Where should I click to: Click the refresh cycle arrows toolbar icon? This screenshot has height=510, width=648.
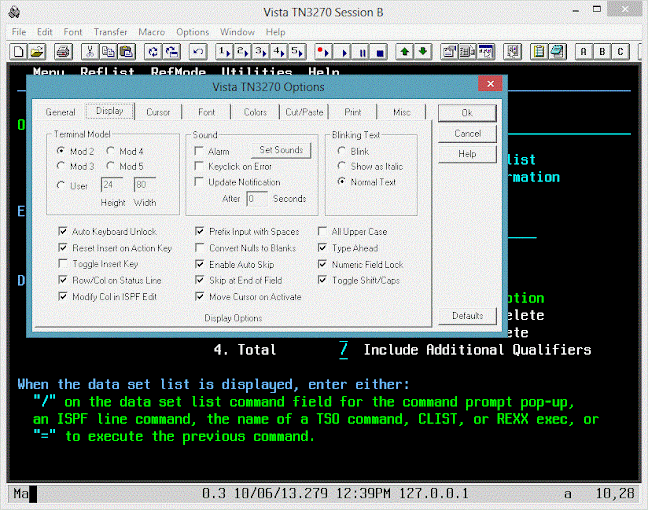153,52
